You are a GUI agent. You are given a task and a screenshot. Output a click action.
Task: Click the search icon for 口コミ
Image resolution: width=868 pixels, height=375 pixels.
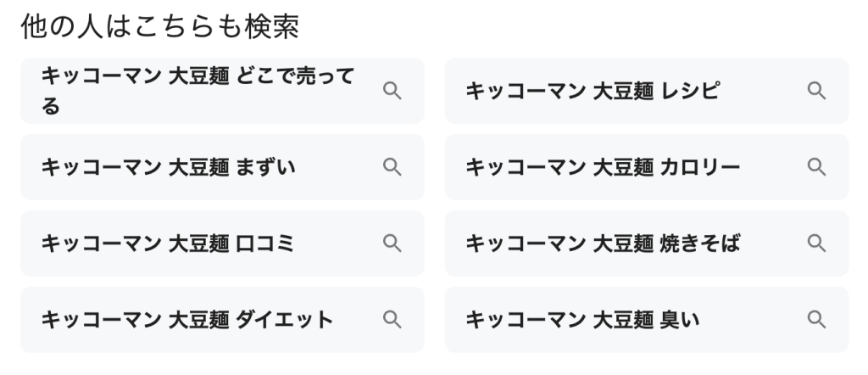pos(392,243)
